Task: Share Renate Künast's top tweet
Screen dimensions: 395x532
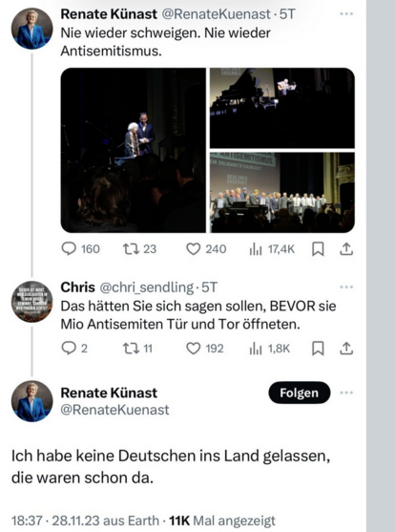Action: [346, 249]
